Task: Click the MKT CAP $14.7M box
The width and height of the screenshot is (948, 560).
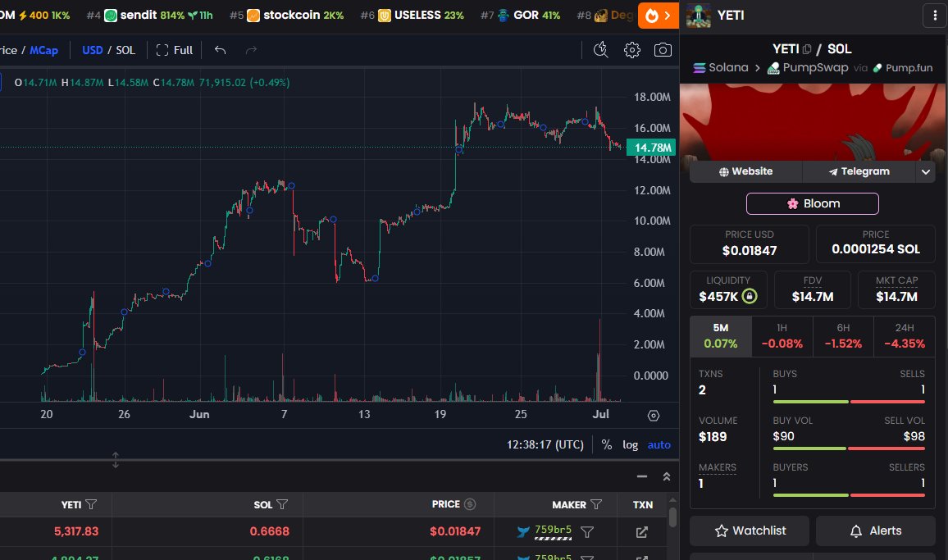Action: coord(896,289)
